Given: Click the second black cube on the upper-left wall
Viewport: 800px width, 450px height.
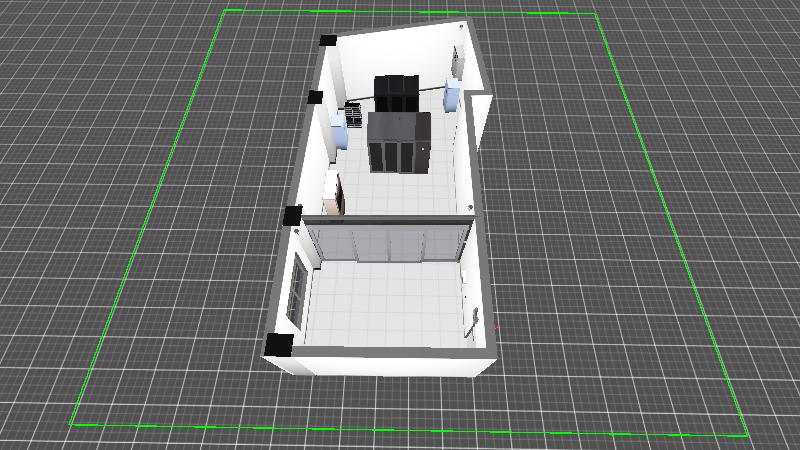Looking at the screenshot, I should click(315, 97).
